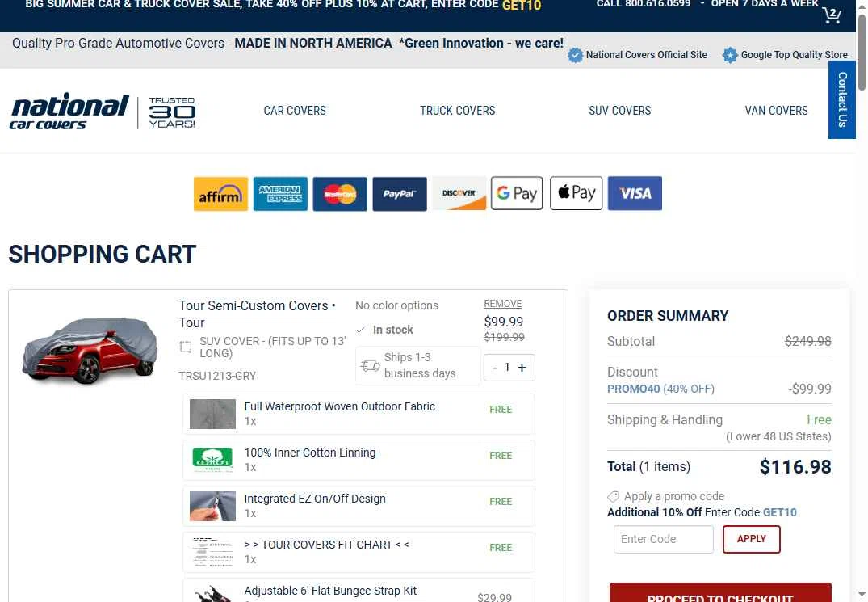The height and width of the screenshot is (602, 868).
Task: Click the $116.98 order total
Action: (x=795, y=467)
